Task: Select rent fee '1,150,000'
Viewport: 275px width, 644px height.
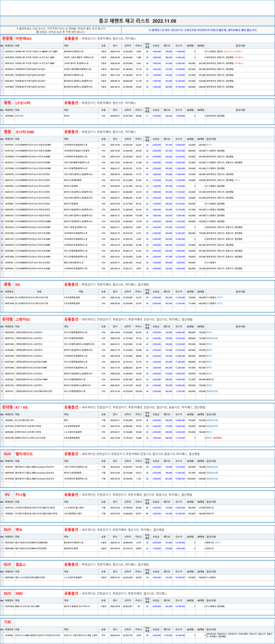Action: click(x=168, y=635)
